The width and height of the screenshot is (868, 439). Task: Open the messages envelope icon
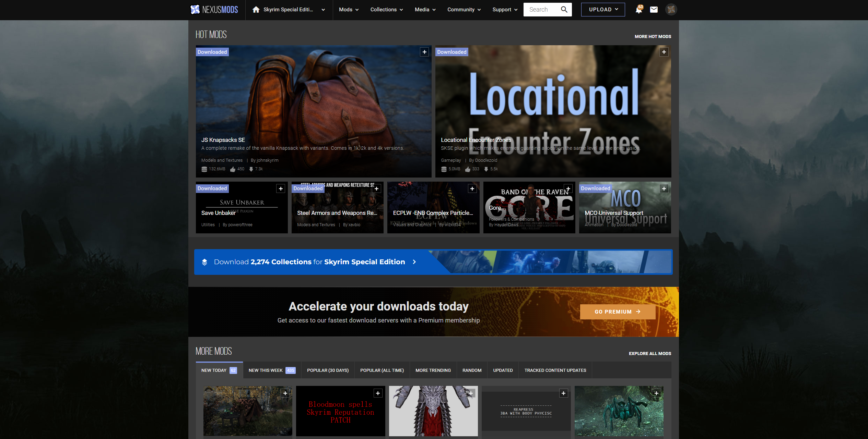tap(654, 10)
